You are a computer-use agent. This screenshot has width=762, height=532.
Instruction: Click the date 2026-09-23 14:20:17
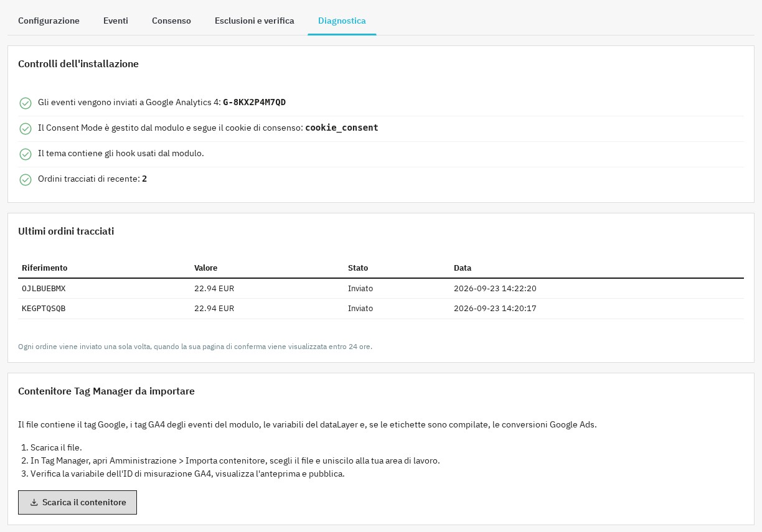[495, 309]
